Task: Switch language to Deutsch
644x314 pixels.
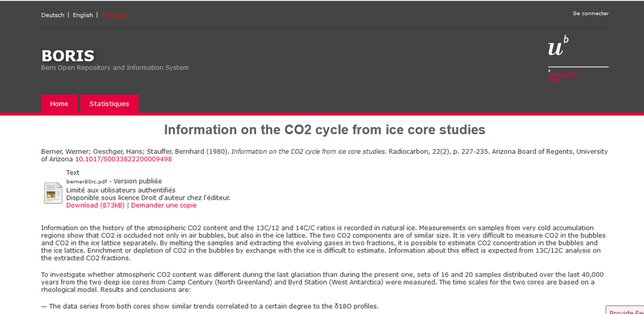Action: 53,15
